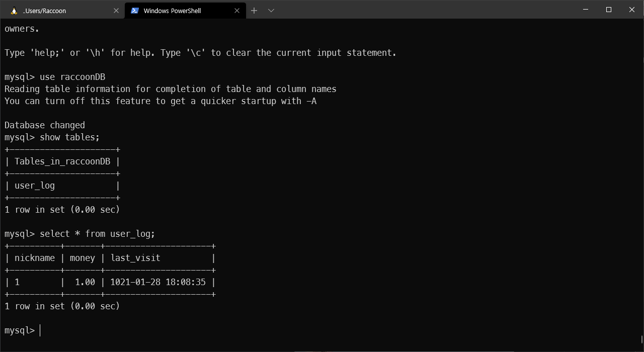Screen dimensions: 644x352
Task: Click the Linux penguin tab icon
Action: click(x=14, y=11)
